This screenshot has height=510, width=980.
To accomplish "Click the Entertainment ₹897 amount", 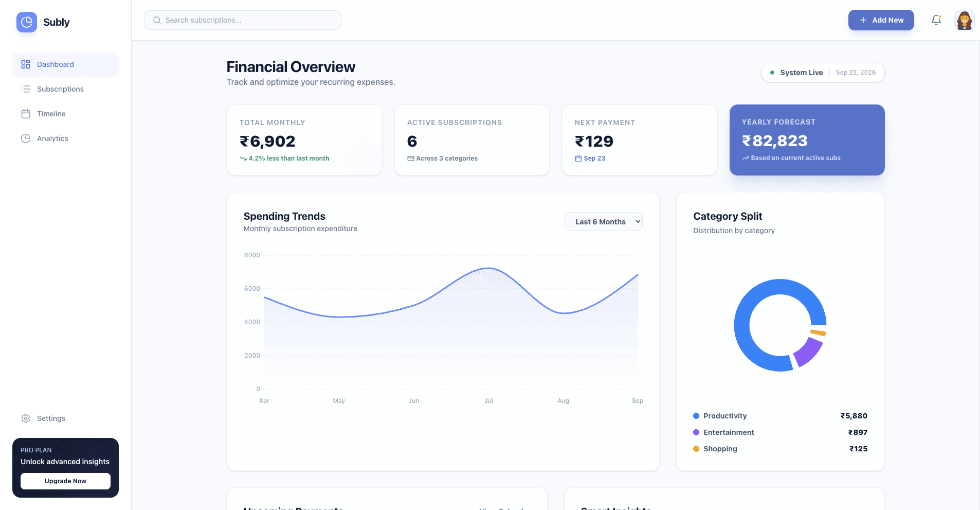I will coord(858,432).
